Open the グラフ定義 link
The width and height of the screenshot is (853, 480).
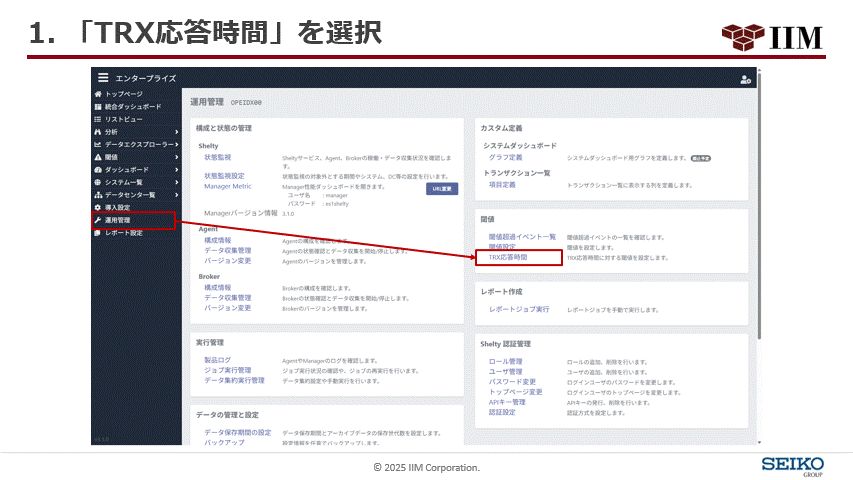(506, 157)
